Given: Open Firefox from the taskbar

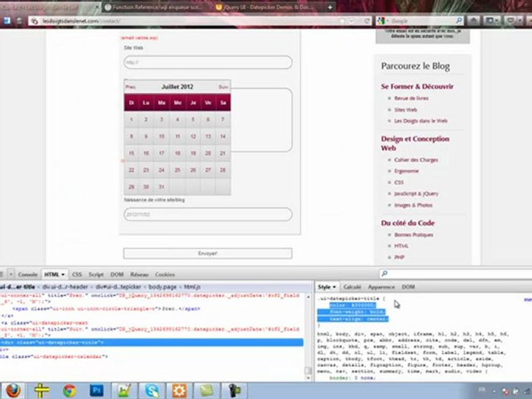Looking at the screenshot, I should [x=13, y=391].
